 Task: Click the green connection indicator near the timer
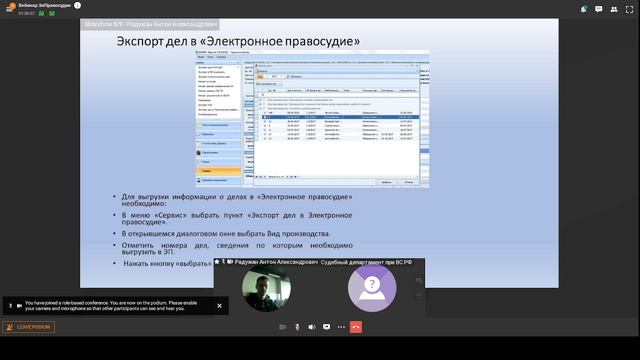click(x=42, y=13)
